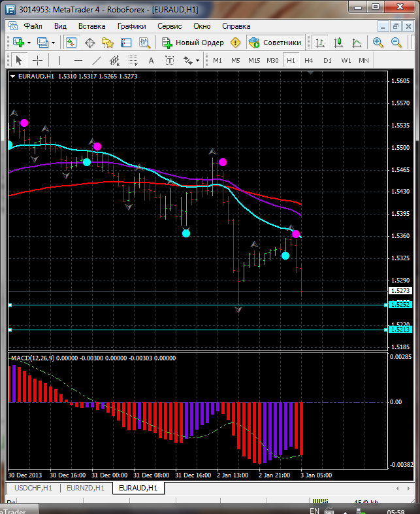This screenshot has width=420, height=514.
Task: Open the Profiles icon
Action: click(42, 43)
